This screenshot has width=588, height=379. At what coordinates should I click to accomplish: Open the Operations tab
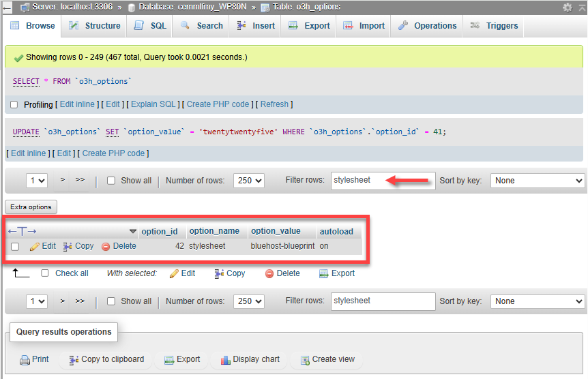point(427,26)
